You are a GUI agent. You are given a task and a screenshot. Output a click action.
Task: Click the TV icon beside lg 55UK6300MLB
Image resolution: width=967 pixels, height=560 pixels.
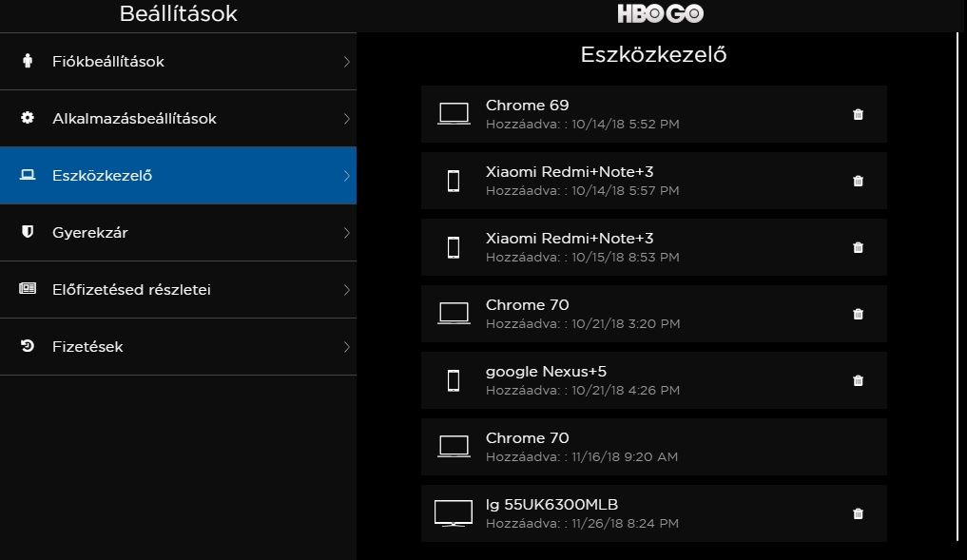tap(454, 513)
